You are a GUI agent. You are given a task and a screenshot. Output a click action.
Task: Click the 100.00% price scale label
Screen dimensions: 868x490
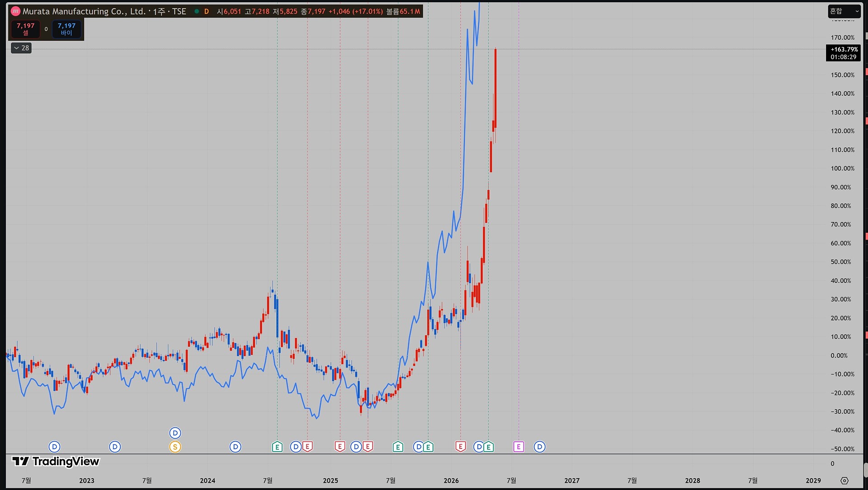843,168
